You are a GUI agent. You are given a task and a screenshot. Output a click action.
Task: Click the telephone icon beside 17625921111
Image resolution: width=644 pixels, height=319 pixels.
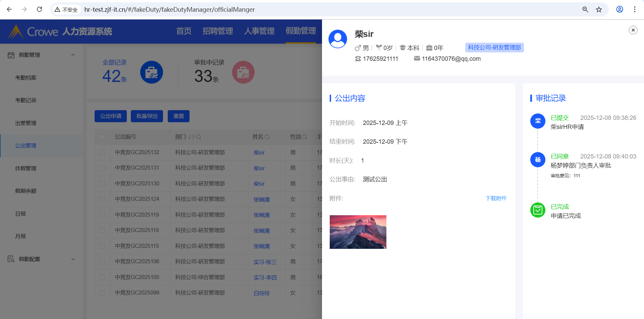point(358,59)
